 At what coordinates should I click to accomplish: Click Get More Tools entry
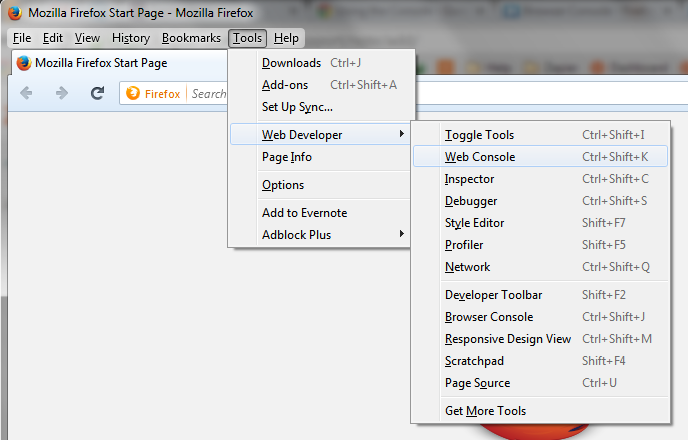[541, 411]
